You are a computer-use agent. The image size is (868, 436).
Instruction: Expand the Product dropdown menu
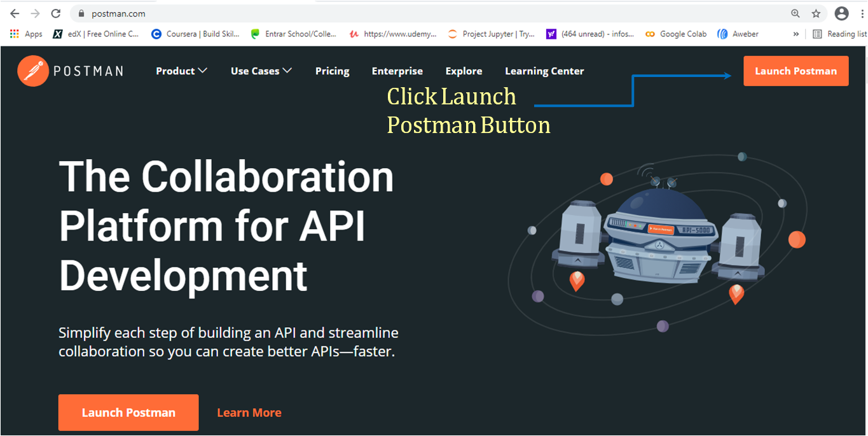pos(181,71)
